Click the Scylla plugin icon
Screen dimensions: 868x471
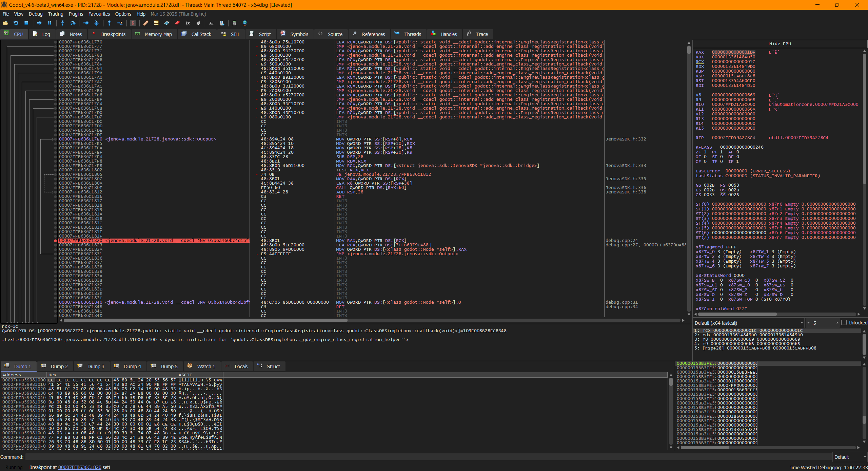point(133,23)
